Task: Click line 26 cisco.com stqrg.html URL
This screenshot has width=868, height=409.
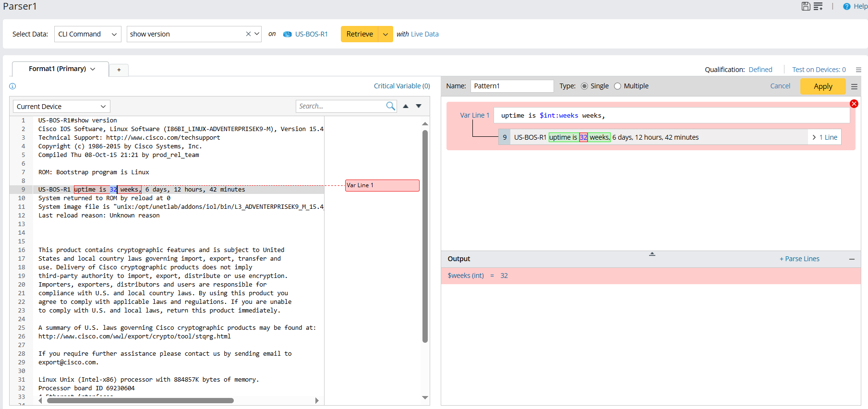Action: pos(134,337)
